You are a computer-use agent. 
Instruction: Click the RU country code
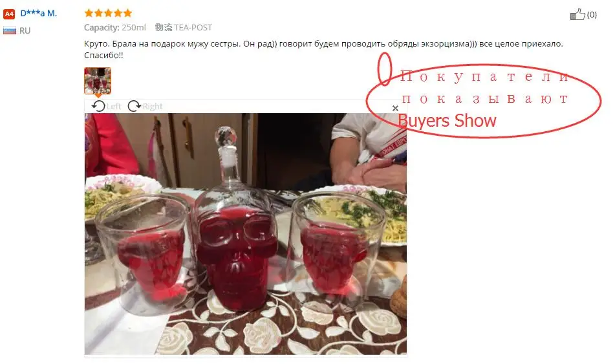(x=25, y=30)
